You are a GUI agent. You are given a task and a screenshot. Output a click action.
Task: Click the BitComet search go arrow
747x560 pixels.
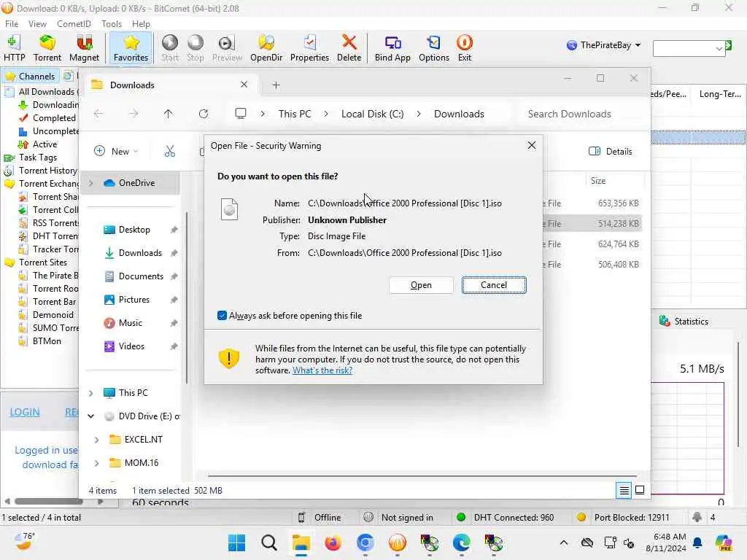(x=728, y=45)
